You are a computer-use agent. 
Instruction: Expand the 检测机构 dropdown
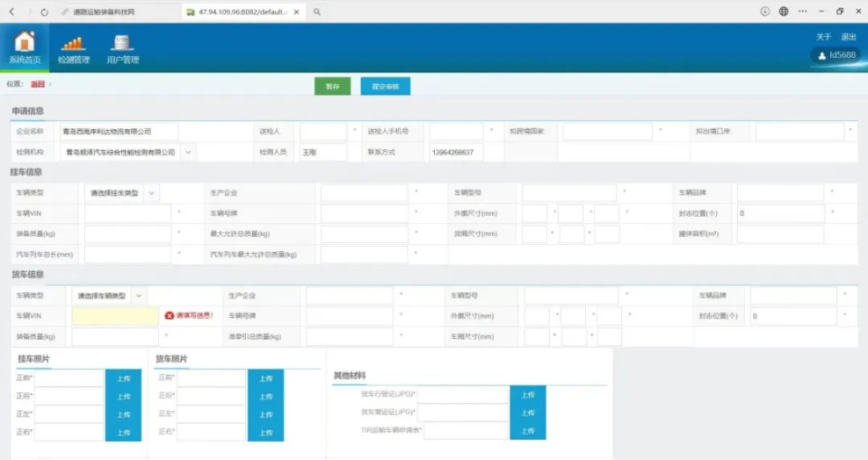(188, 153)
